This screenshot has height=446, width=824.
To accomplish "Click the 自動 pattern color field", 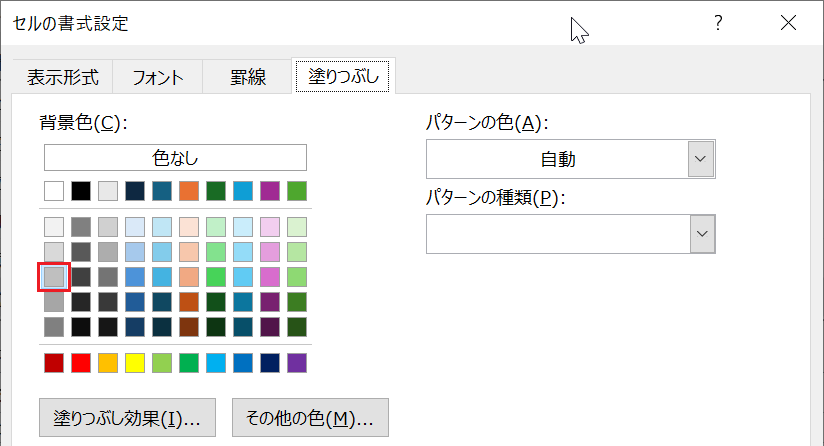I will pos(557,159).
